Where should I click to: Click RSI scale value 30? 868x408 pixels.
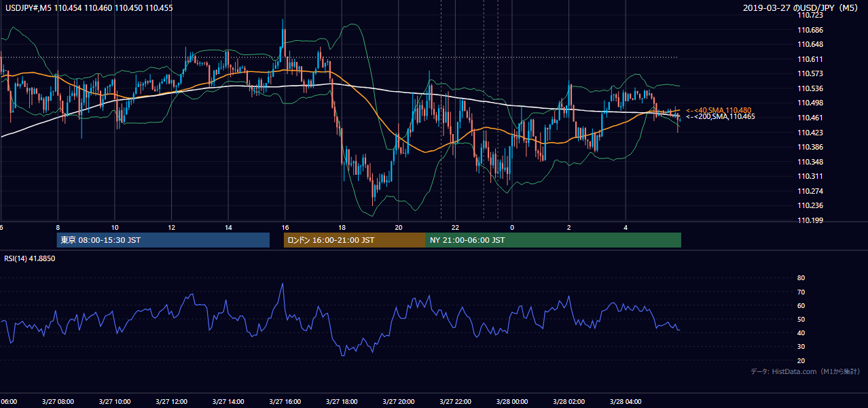[x=801, y=347]
